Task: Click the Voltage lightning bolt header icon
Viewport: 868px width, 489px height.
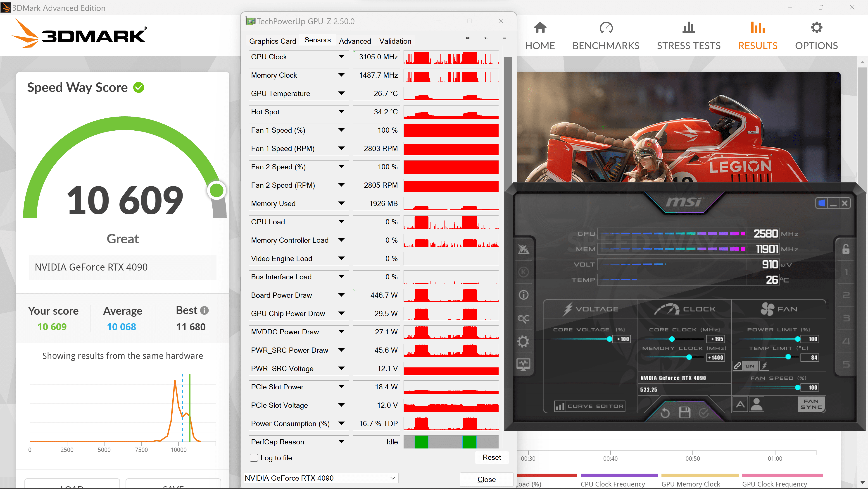Action: click(568, 309)
